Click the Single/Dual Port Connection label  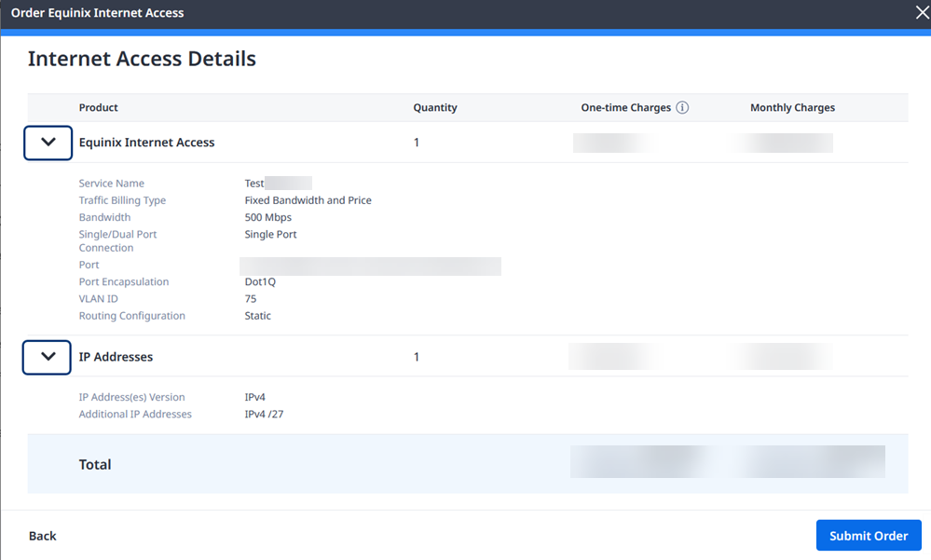(117, 241)
